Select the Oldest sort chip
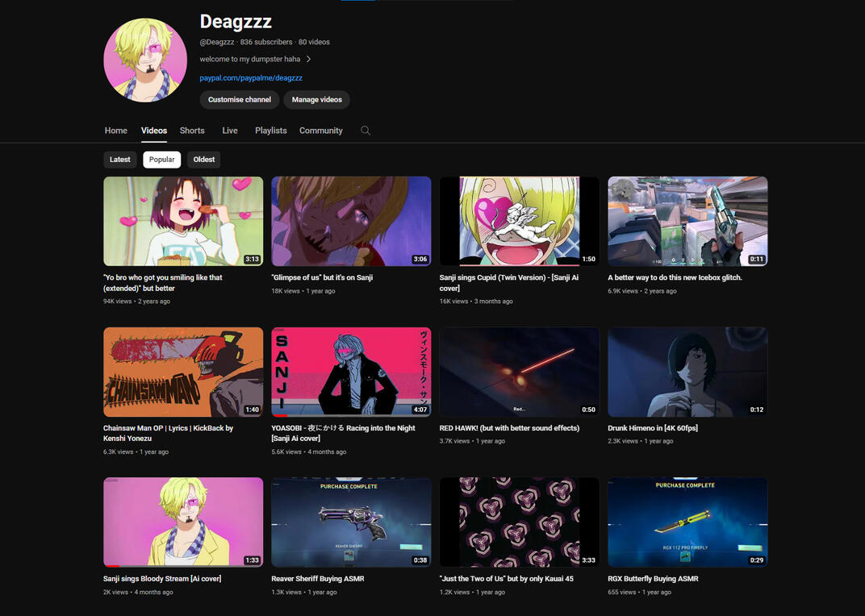Screen dimensions: 865x616 (x=204, y=160)
